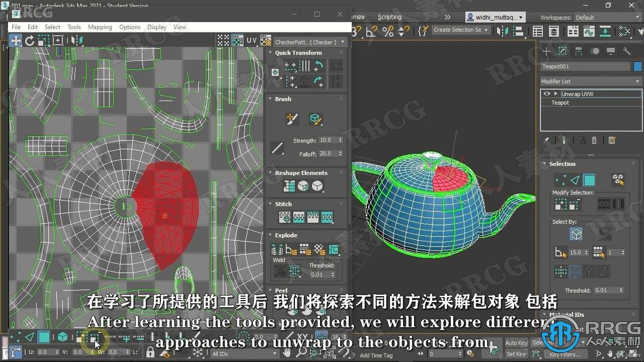Open the File menu in UV editor
Image resolution: width=644 pixels, height=362 pixels.
coord(16,27)
